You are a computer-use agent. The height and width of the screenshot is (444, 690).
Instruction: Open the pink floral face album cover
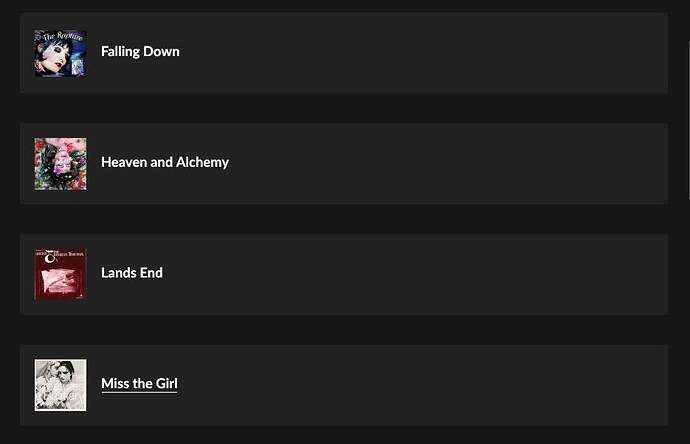pos(61,164)
